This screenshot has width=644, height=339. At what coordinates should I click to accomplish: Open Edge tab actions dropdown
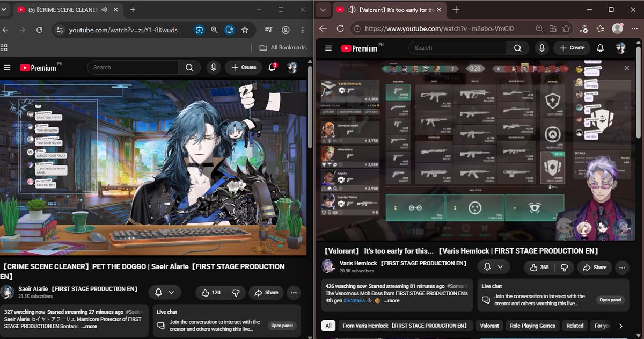click(323, 10)
